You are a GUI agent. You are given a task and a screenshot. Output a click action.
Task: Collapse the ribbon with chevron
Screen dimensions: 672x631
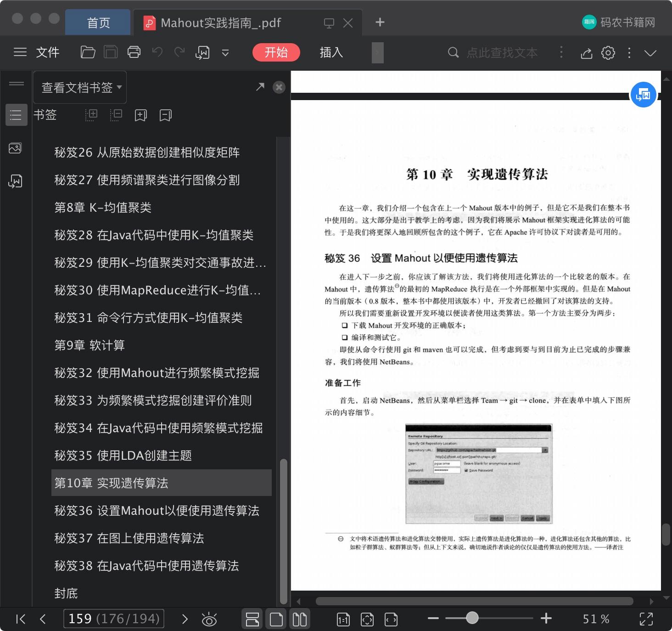click(x=650, y=53)
